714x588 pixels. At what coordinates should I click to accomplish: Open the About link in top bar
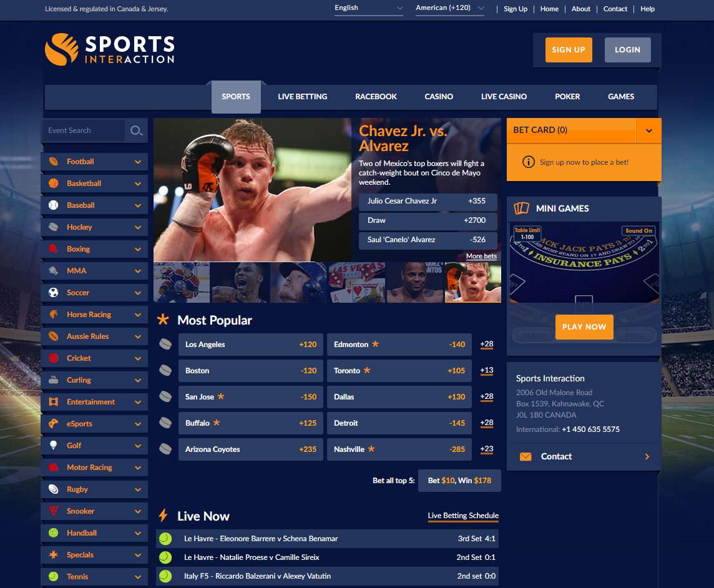coord(580,9)
